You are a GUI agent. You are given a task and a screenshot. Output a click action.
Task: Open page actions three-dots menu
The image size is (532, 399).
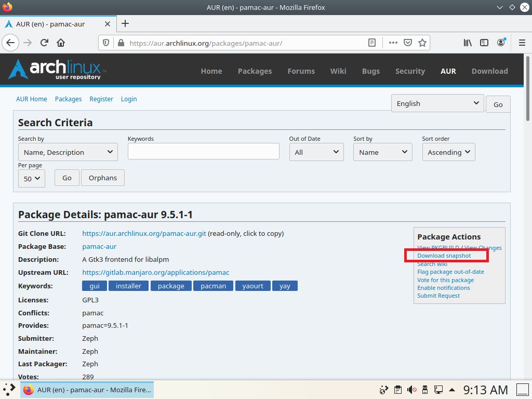(393, 43)
